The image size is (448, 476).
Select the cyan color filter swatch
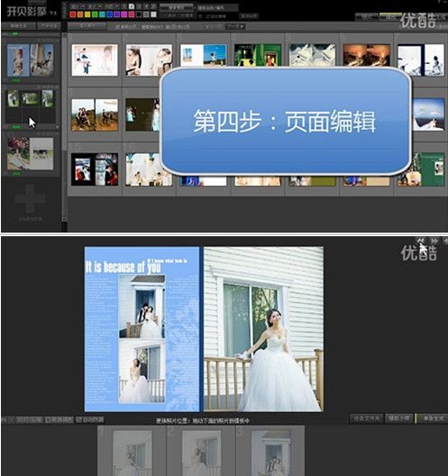pyautogui.click(x=102, y=14)
